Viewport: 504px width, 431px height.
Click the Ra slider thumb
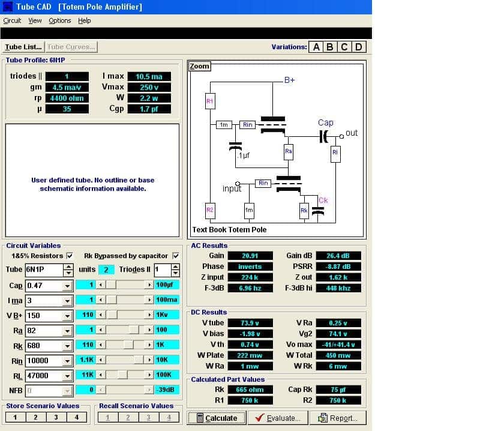134,330
